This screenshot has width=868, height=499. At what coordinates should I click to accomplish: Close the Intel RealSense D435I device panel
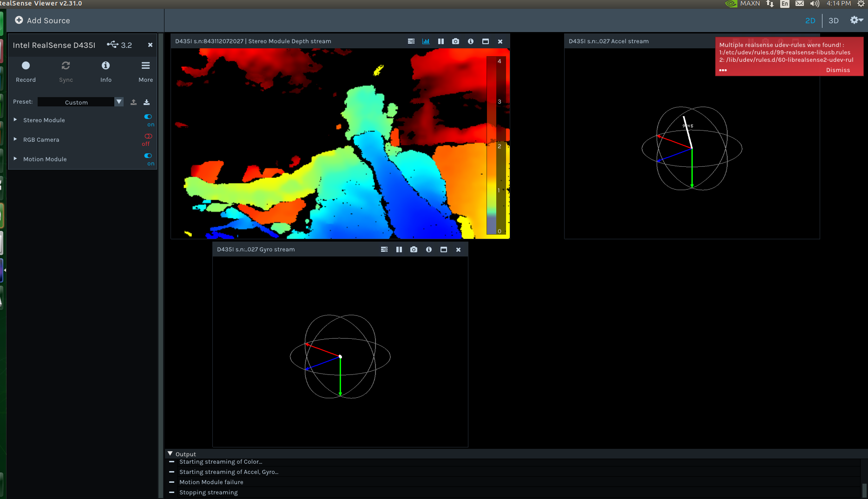pyautogui.click(x=150, y=45)
